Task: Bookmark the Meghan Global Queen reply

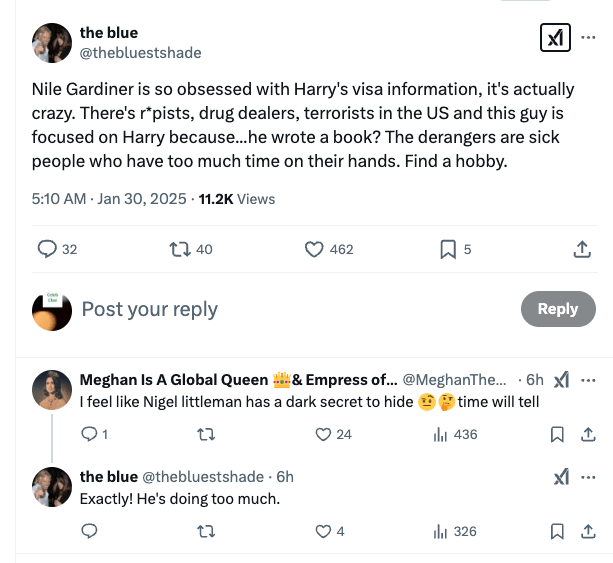Action: [557, 435]
